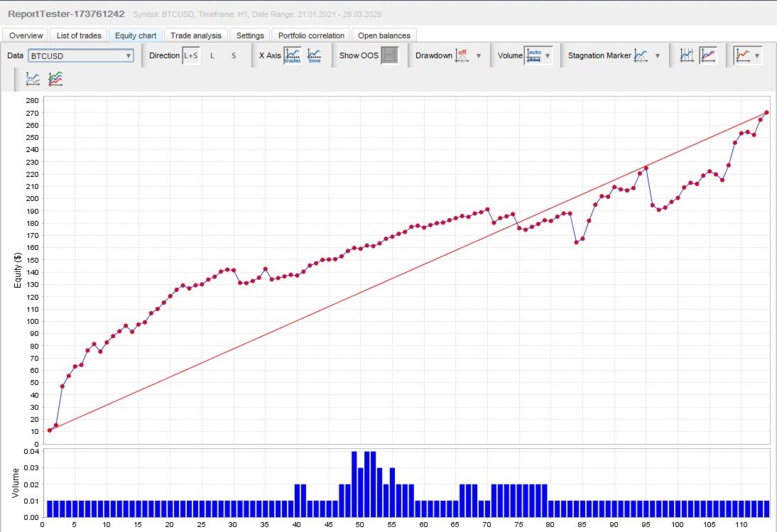777x532 pixels.
Task: Click the Drawdown off icon
Action: [x=462, y=55]
